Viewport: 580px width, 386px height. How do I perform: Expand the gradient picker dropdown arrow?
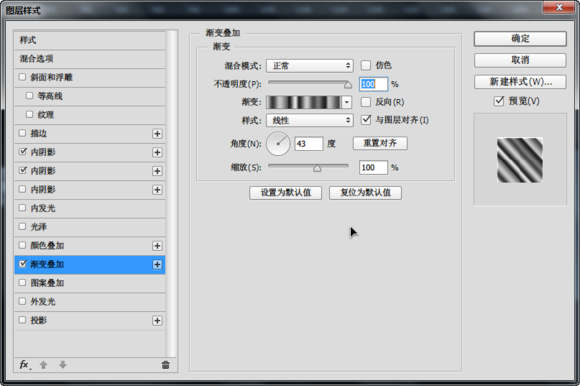click(x=347, y=102)
